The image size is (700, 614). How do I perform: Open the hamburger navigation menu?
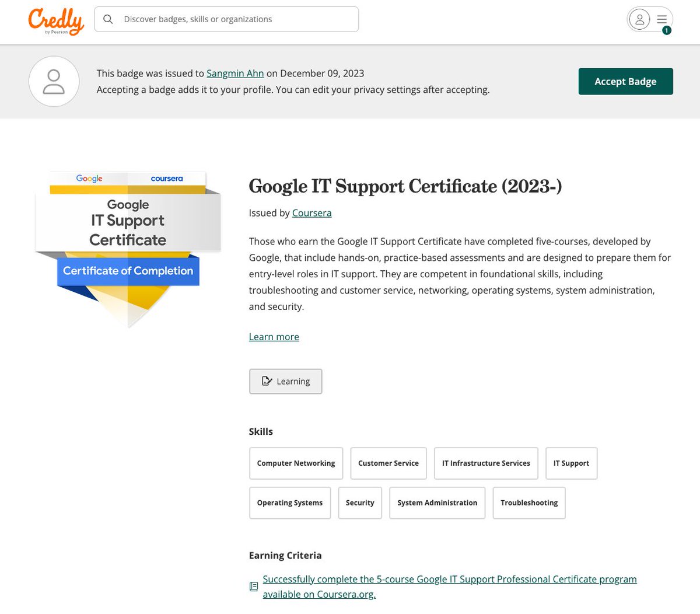pyautogui.click(x=661, y=19)
